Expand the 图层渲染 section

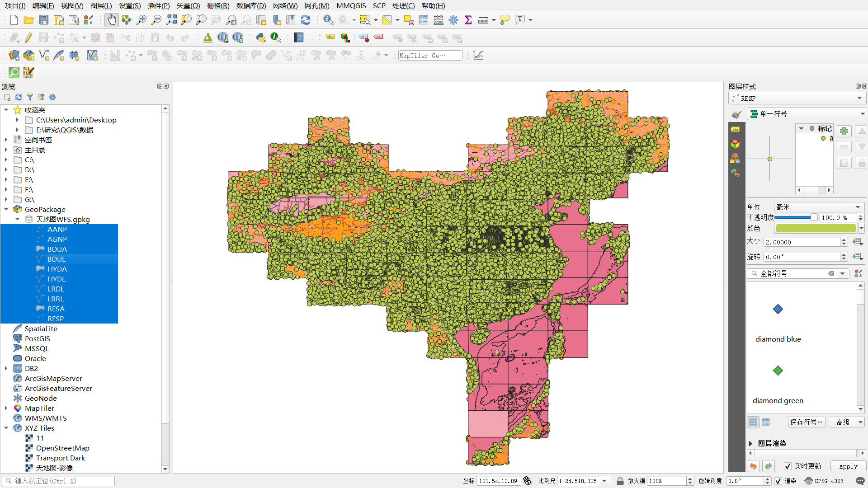point(751,444)
